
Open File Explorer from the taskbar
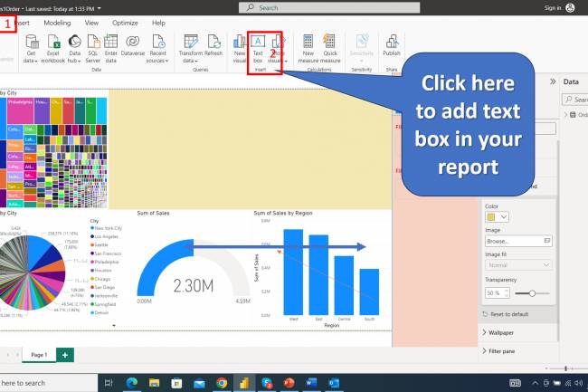[x=154, y=383]
